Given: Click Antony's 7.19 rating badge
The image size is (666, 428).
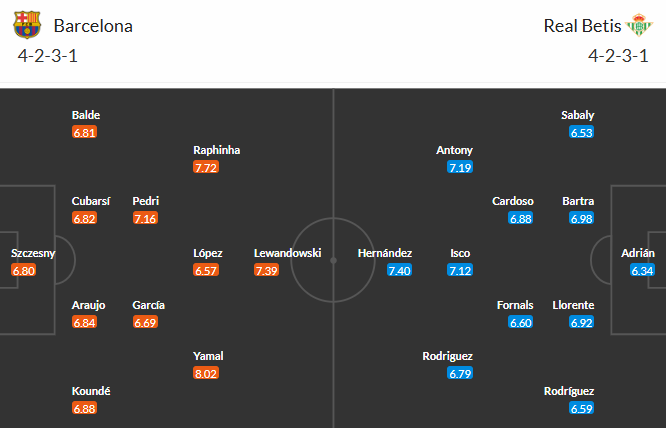Looking at the screenshot, I should [x=460, y=167].
